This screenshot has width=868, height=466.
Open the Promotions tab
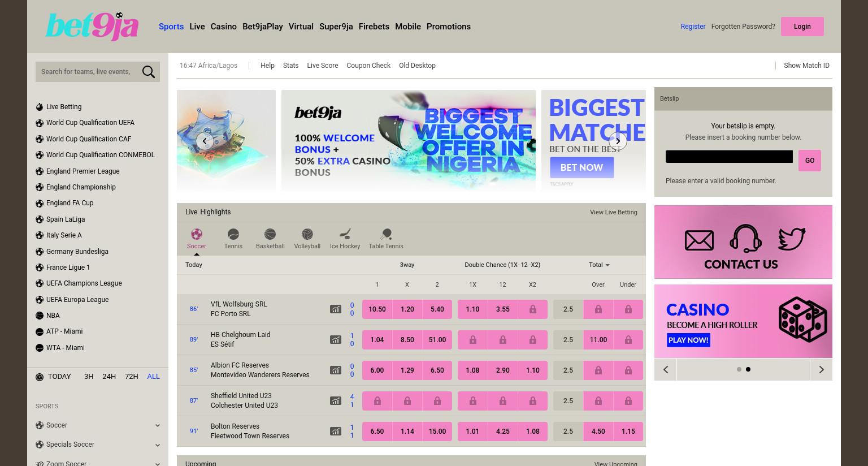pos(449,27)
